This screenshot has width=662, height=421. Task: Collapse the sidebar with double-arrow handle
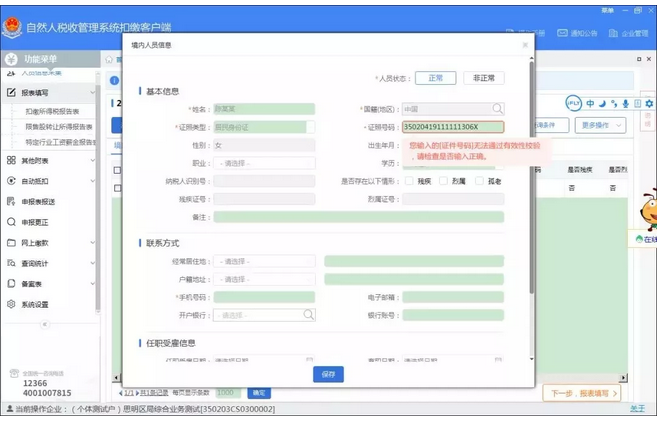point(44,324)
